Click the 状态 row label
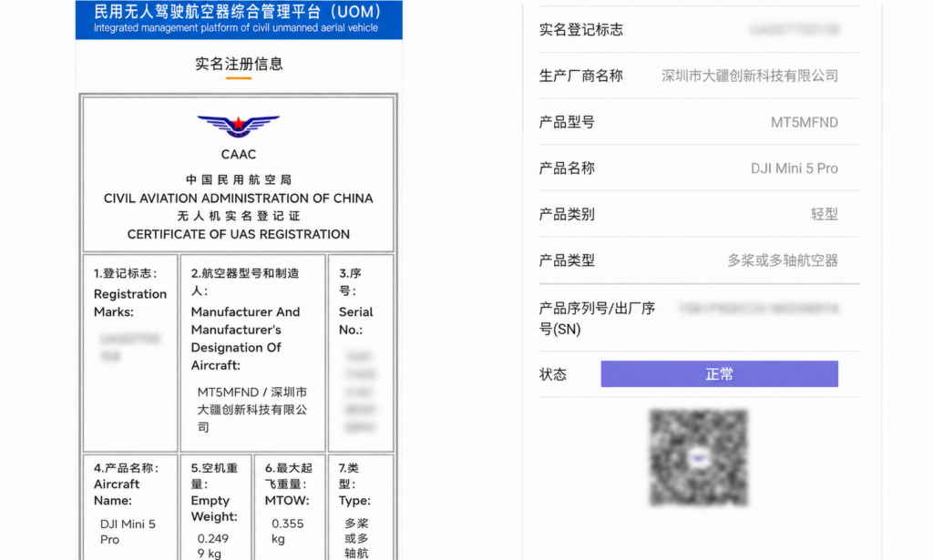This screenshot has height=560, width=933. (x=553, y=374)
